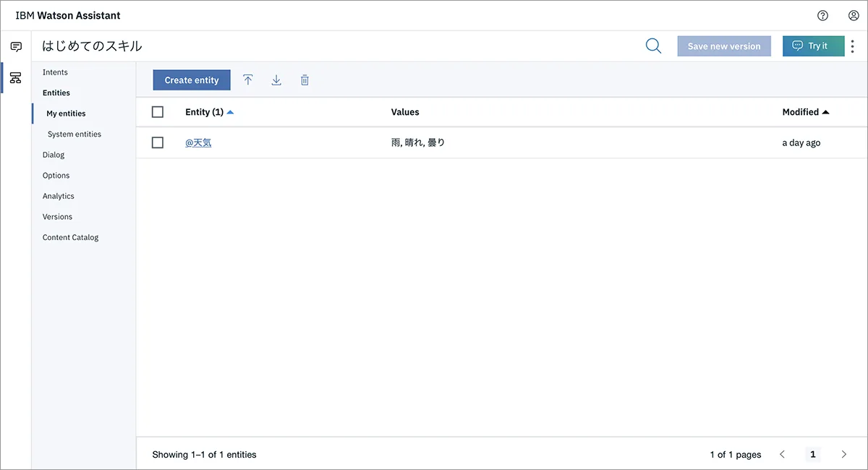Click the Try it button
Screen dimensions: 868x470
click(x=814, y=46)
